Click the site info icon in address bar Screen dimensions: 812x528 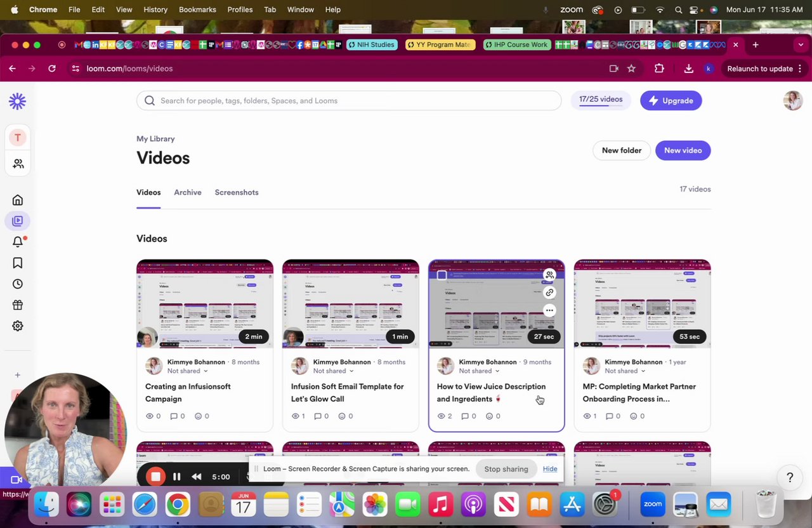[75, 69]
